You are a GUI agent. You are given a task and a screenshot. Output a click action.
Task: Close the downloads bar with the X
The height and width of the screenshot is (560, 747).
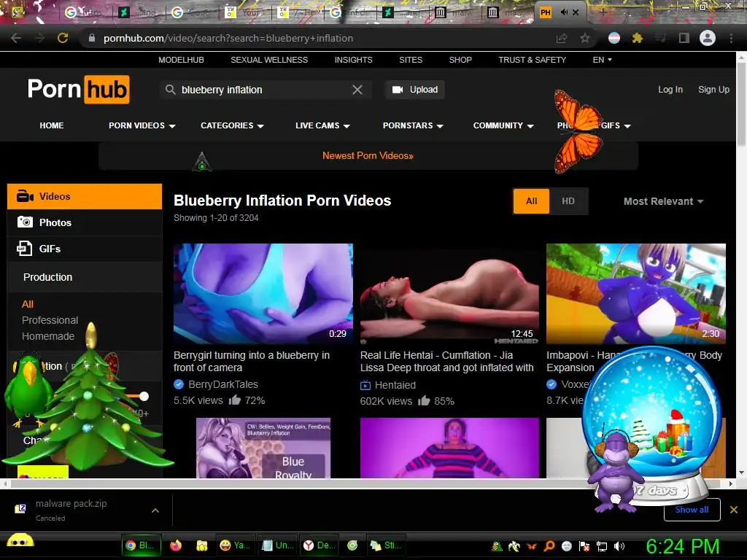[x=734, y=510]
